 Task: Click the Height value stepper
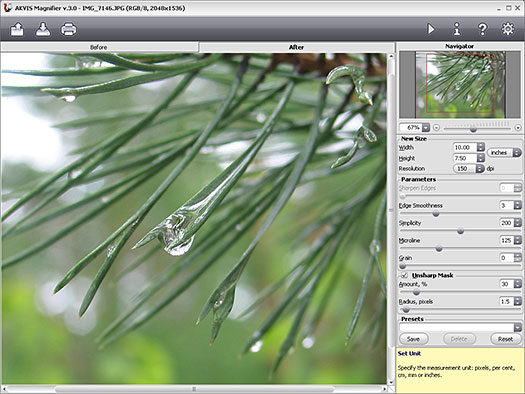click(481, 158)
